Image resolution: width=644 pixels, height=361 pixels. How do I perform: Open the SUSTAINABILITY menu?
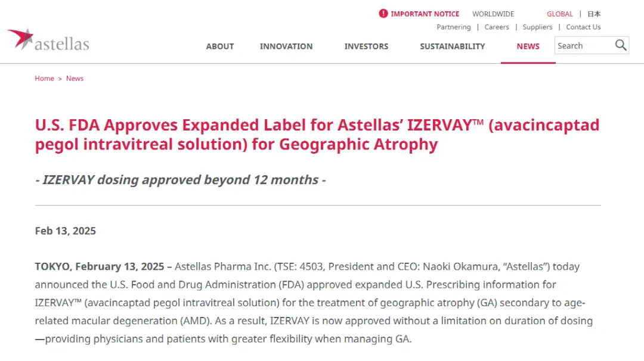tap(453, 46)
